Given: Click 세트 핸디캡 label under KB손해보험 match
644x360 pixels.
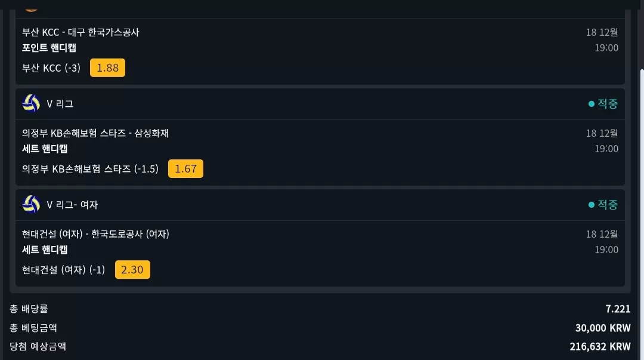Looking at the screenshot, I should (x=45, y=149).
